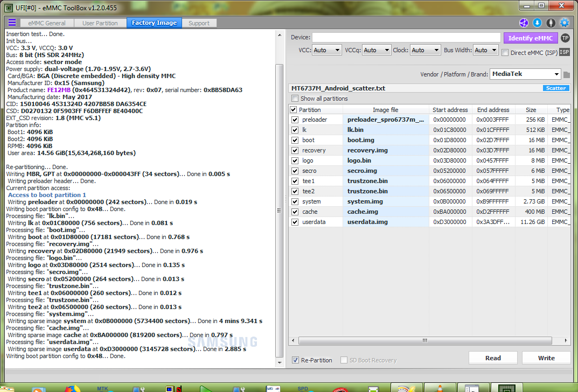This screenshot has width=578, height=392.
Task: Click the log panel vertical scrollbar thumb
Action: click(280, 211)
